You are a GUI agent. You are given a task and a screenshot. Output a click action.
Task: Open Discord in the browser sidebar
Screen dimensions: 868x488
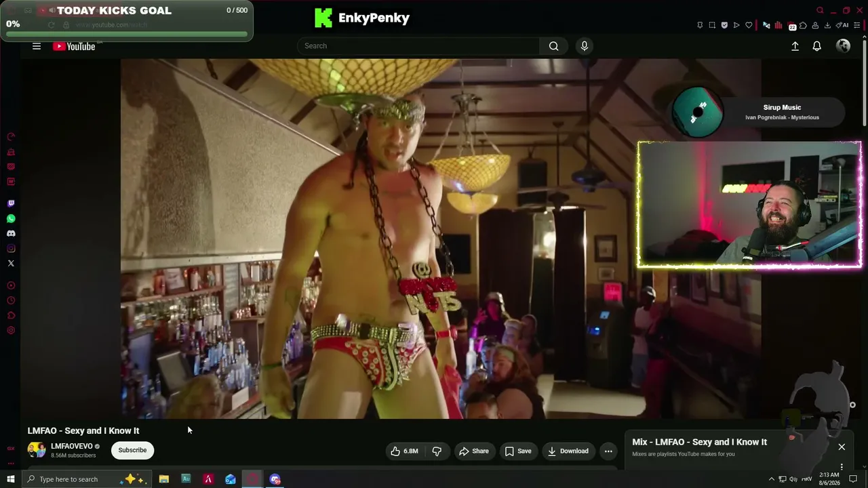(11, 233)
